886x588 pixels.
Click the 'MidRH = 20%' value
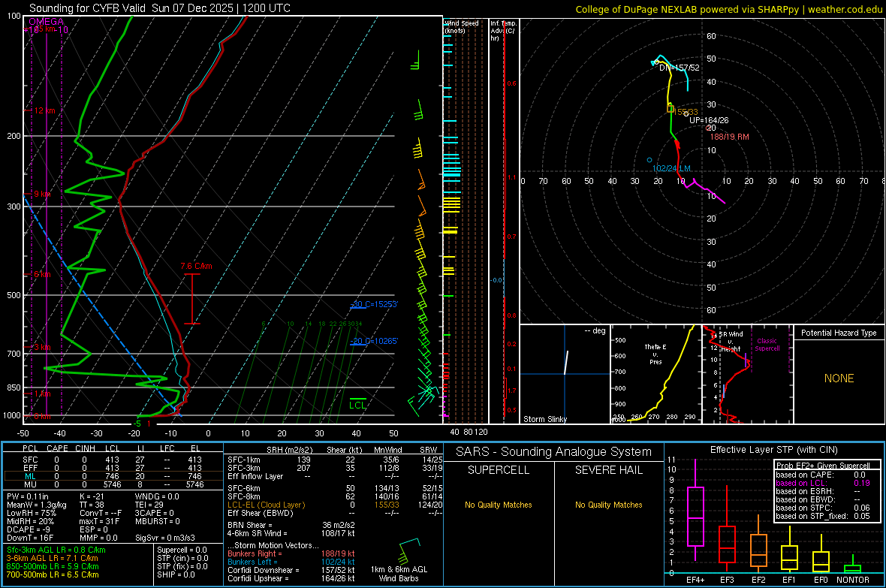point(31,521)
